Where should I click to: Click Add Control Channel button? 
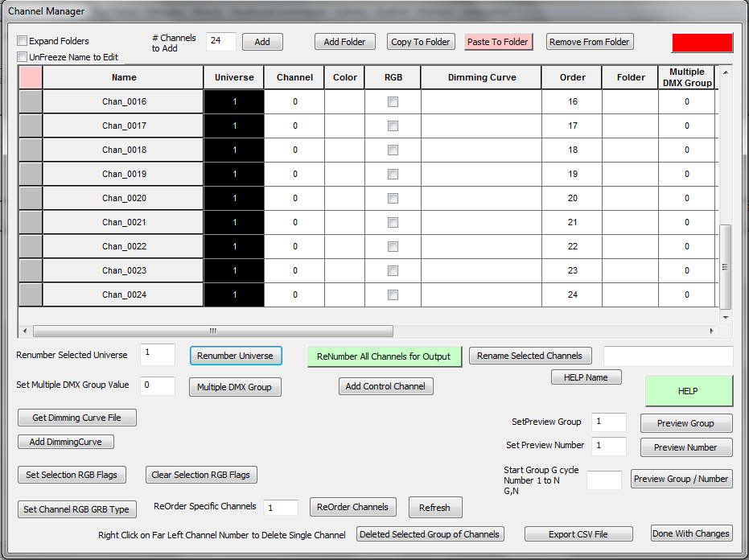pos(386,386)
